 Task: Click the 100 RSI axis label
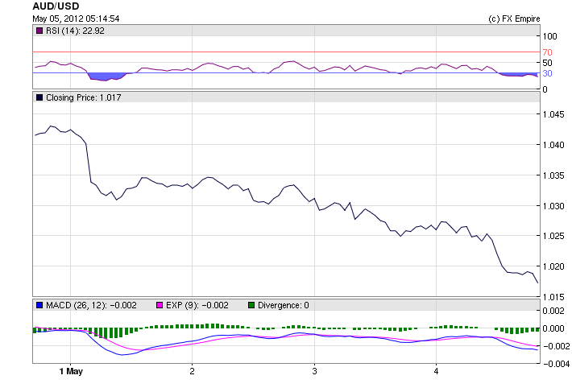tap(549, 36)
